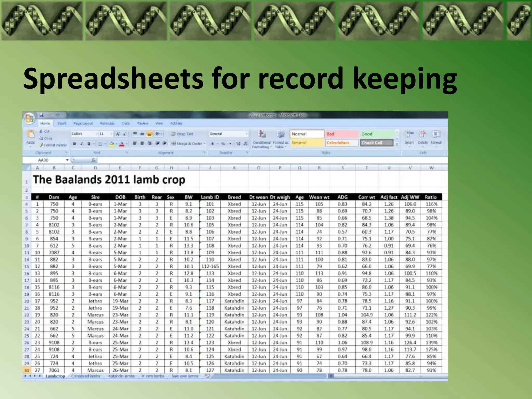The height and width of the screenshot is (399, 532).
Task: Increase indent in the Alignment group
Action: (165, 143)
